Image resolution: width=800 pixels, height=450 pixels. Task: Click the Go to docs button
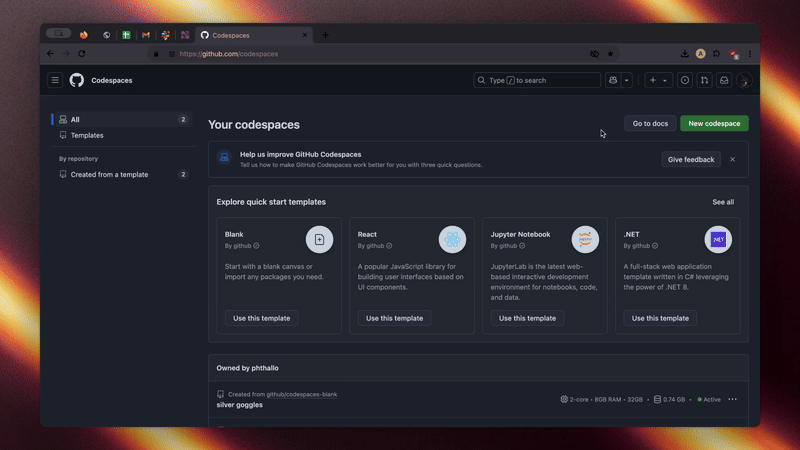pos(650,123)
